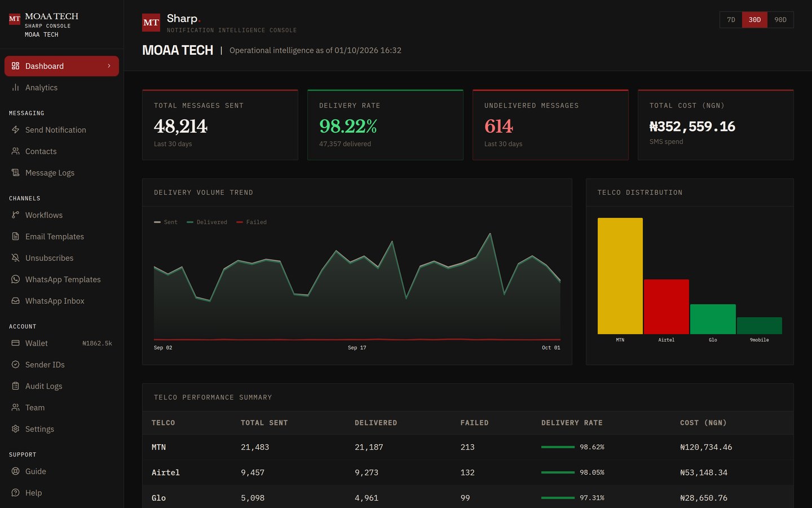Click the MTN delivery rate progress bar

pos(558,447)
